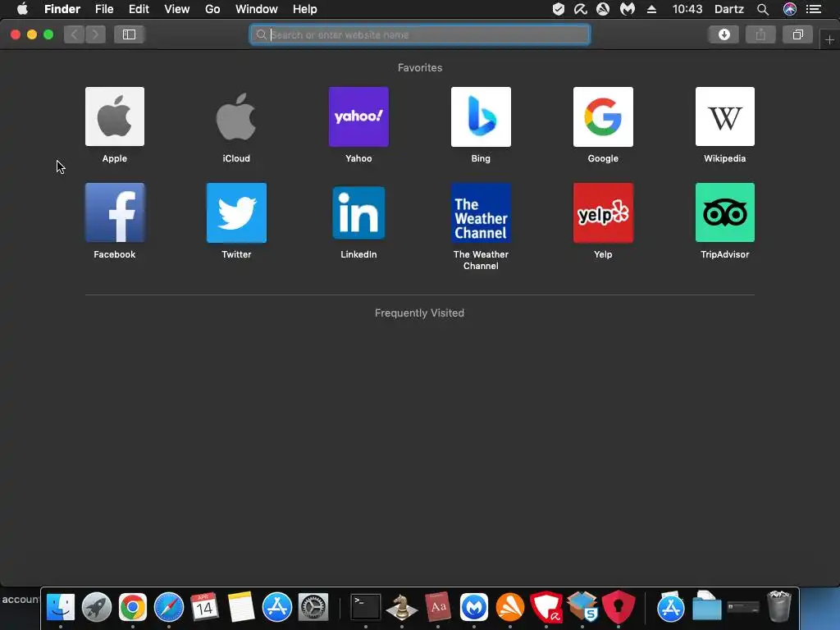Open Launchpad rocket in the dock
The image size is (840, 630).
coord(97,607)
